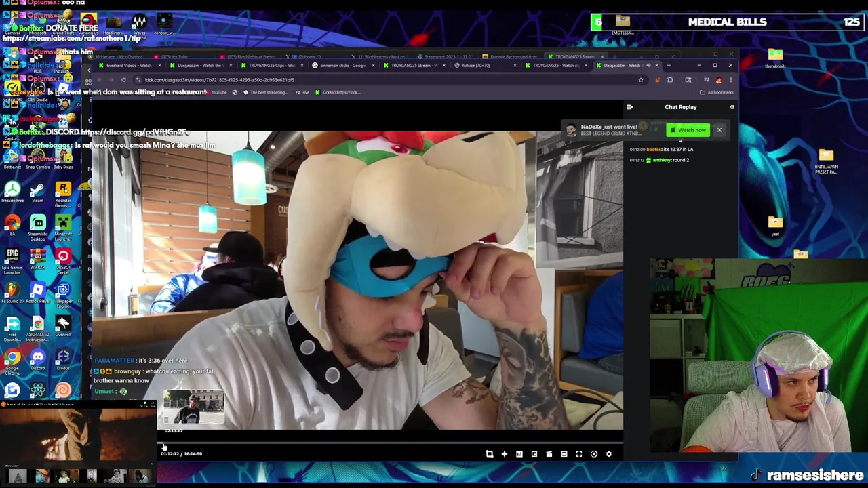Toggle theater mode in video player
This screenshot has width=868, height=488.
pyautogui.click(x=564, y=454)
